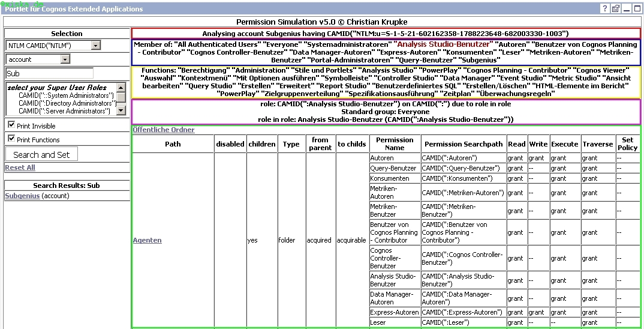Screen dimensions: 644x329
Task: Click the Type column header
Action: [291, 144]
